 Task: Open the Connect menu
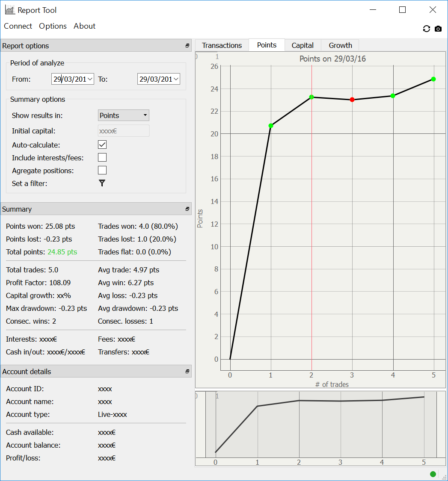click(x=18, y=26)
